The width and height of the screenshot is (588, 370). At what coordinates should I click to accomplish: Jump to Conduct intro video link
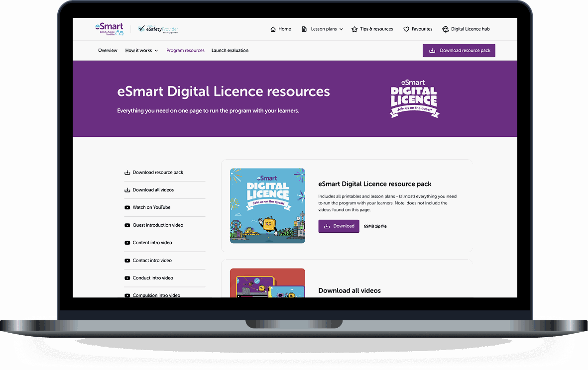pyautogui.click(x=153, y=278)
